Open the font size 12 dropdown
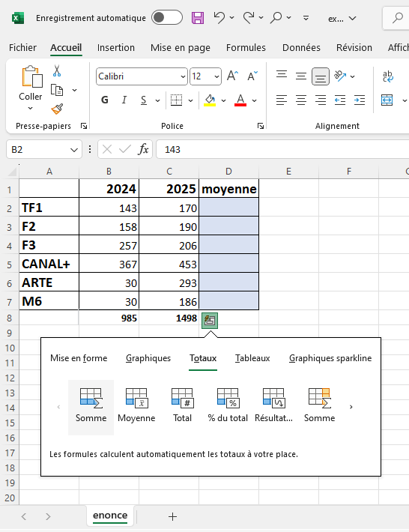The height and width of the screenshot is (532, 409). pyautogui.click(x=216, y=76)
